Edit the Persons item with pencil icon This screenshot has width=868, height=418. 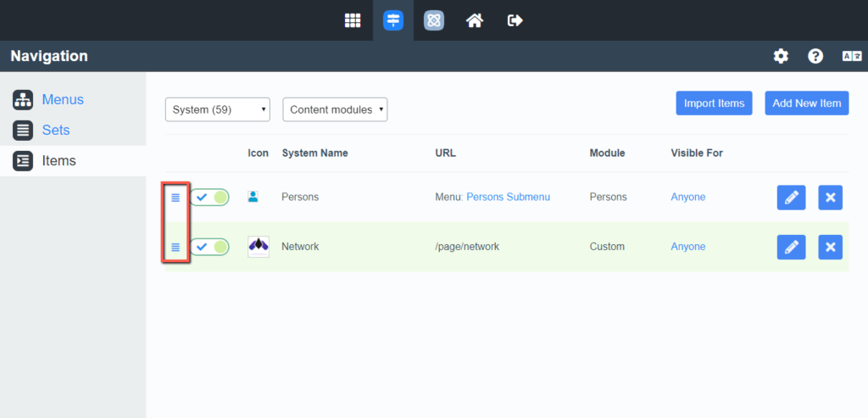click(791, 198)
